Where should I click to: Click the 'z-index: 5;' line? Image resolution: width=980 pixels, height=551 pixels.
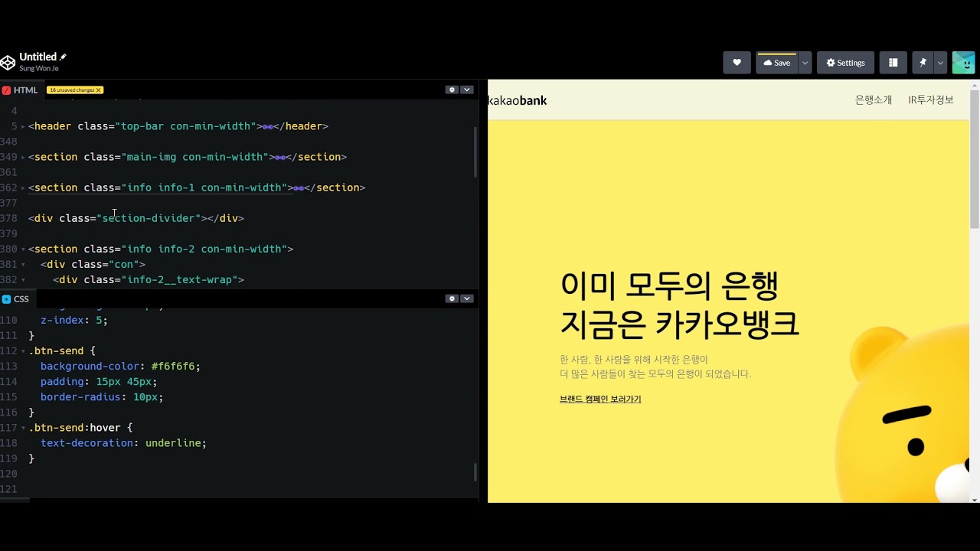pos(74,320)
